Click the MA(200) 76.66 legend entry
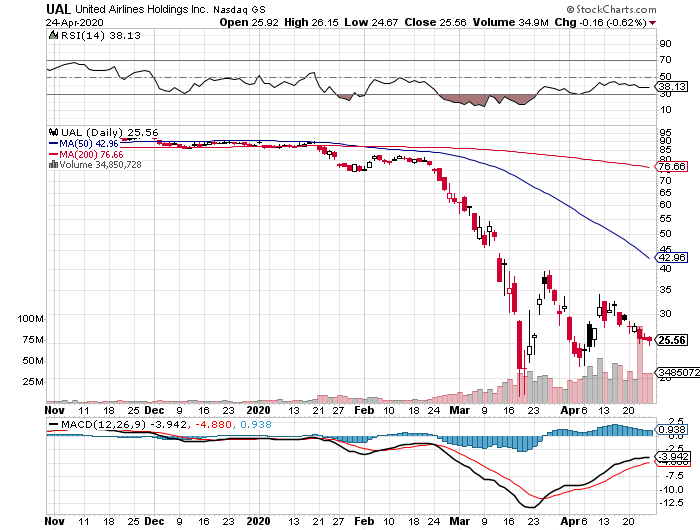The width and height of the screenshot is (700, 530). 86,154
